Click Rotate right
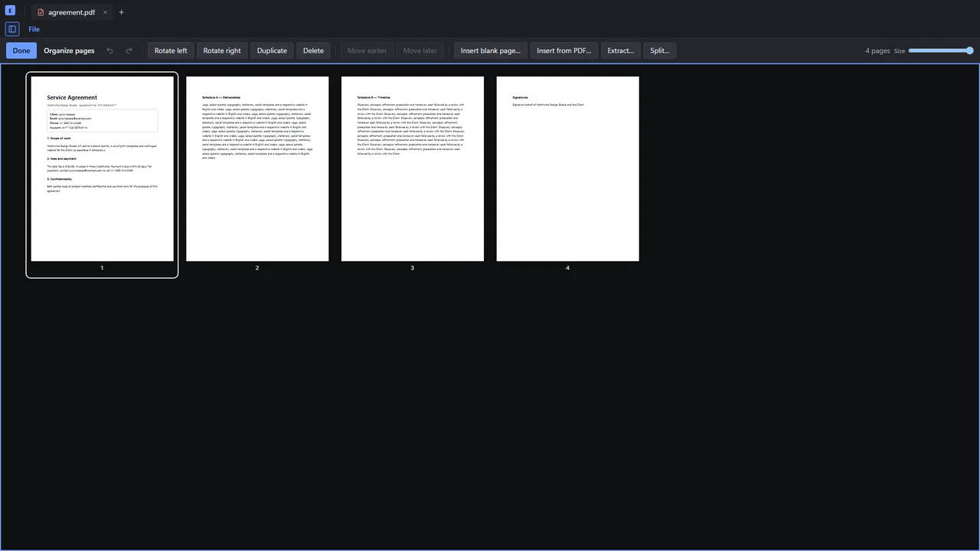 coord(222,51)
